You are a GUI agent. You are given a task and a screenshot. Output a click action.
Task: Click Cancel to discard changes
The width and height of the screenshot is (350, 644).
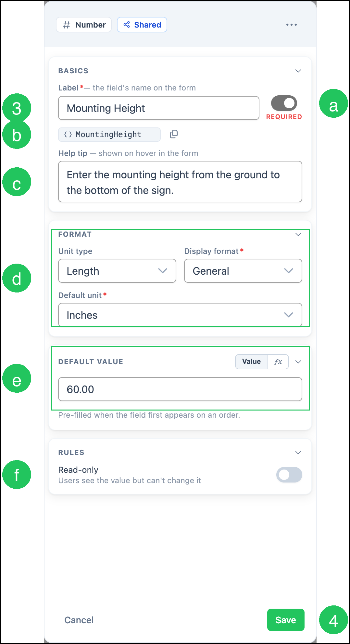click(79, 620)
